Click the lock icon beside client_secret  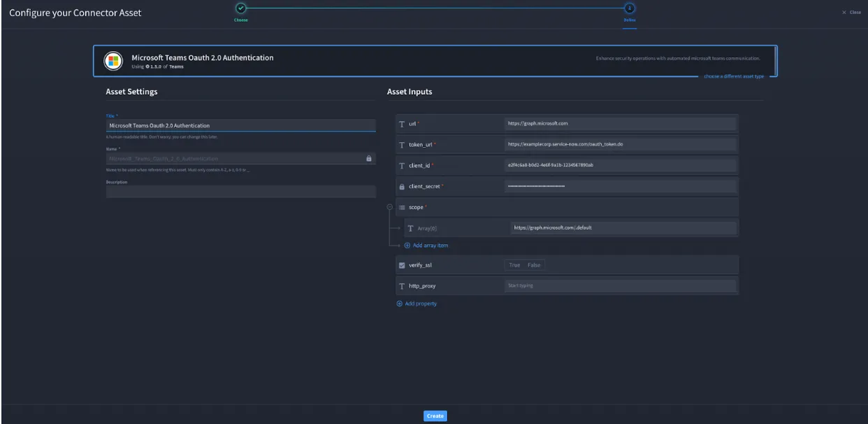pyautogui.click(x=402, y=186)
